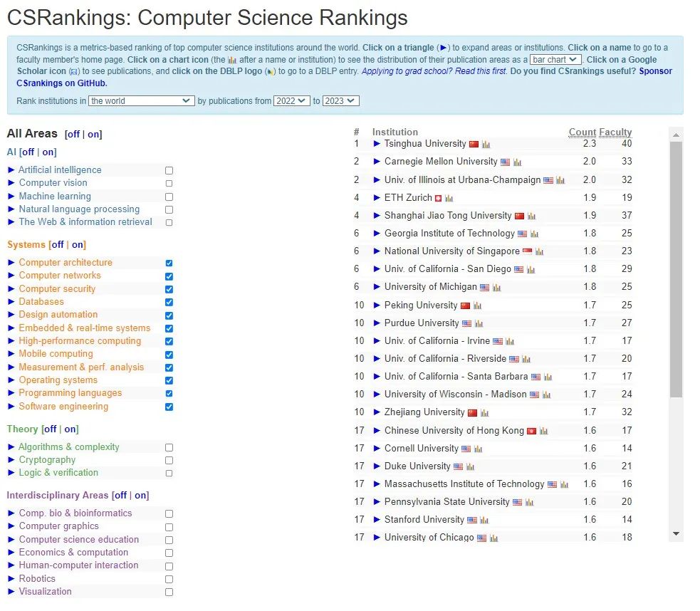Open CSrankings on GitHub link
700x611 pixels.
(62, 83)
